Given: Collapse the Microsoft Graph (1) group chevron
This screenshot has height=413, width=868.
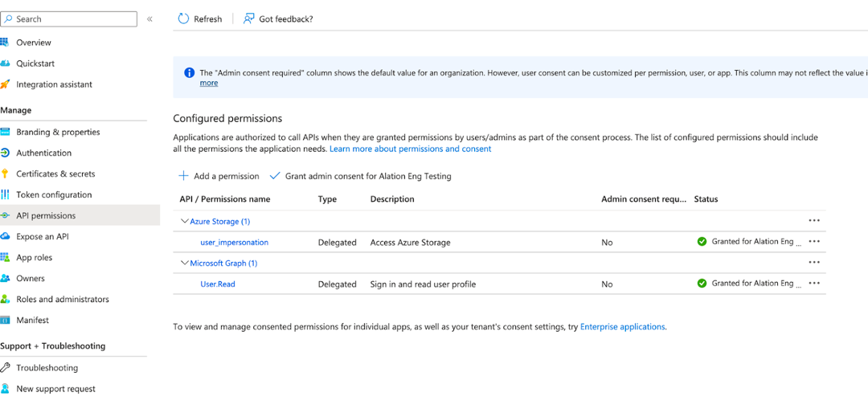Looking at the screenshot, I should [184, 263].
